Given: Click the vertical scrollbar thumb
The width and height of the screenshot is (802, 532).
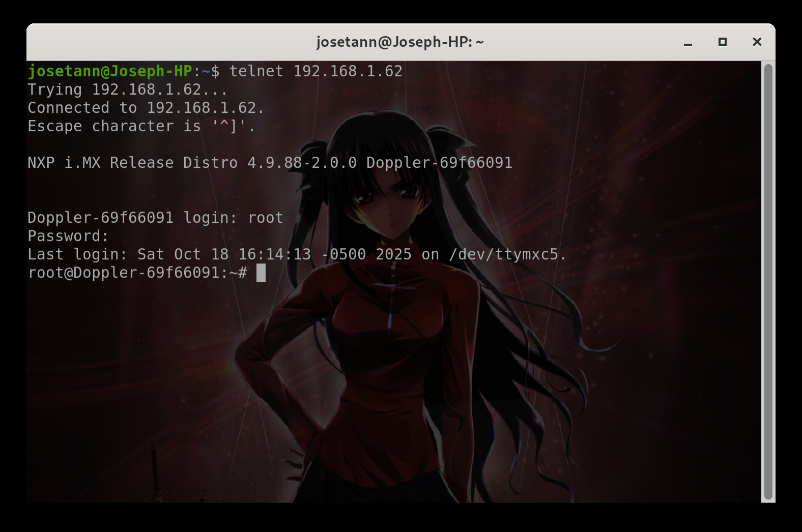Looking at the screenshot, I should tap(768, 281).
